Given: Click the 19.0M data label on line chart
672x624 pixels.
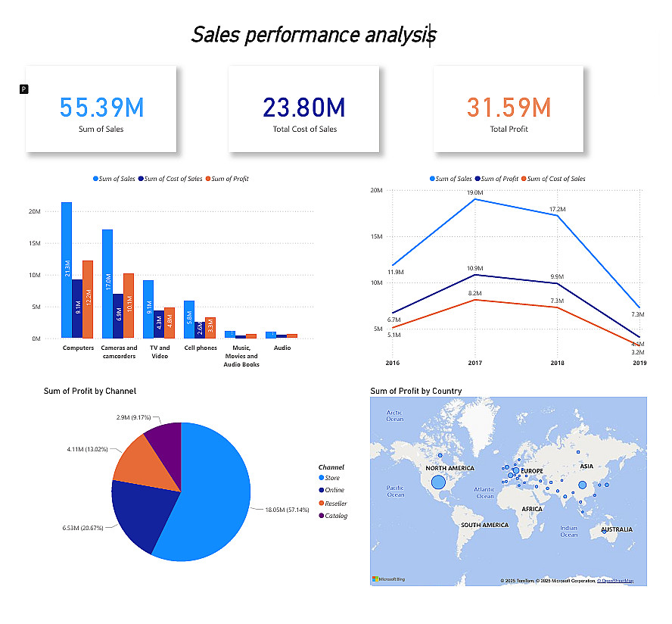Looking at the screenshot, I should pos(474,192).
